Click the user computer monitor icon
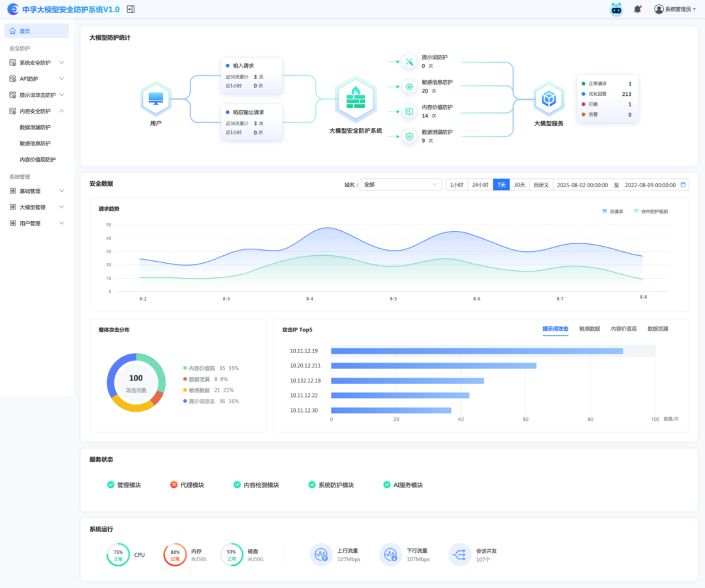The width and height of the screenshot is (705, 588). 155,99
